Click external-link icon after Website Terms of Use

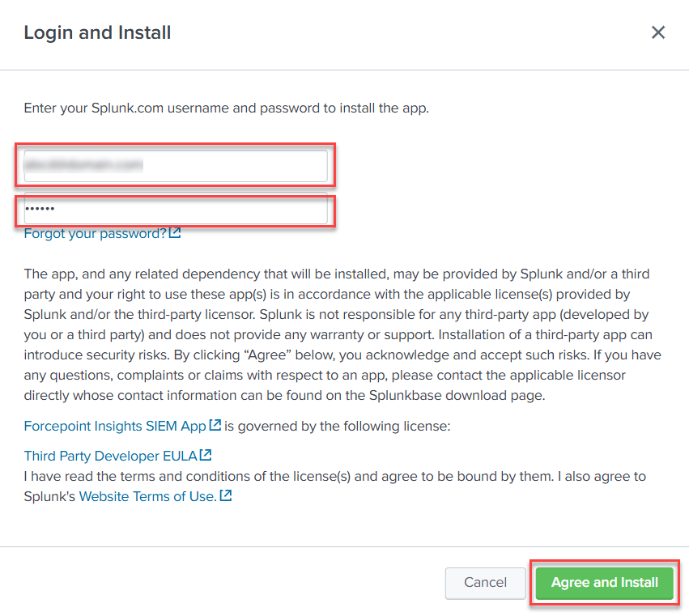coord(226,496)
